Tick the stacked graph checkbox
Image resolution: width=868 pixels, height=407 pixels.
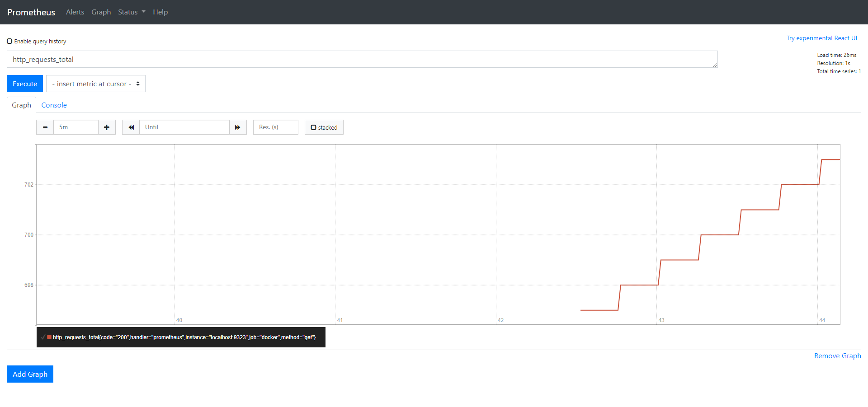[x=313, y=127]
